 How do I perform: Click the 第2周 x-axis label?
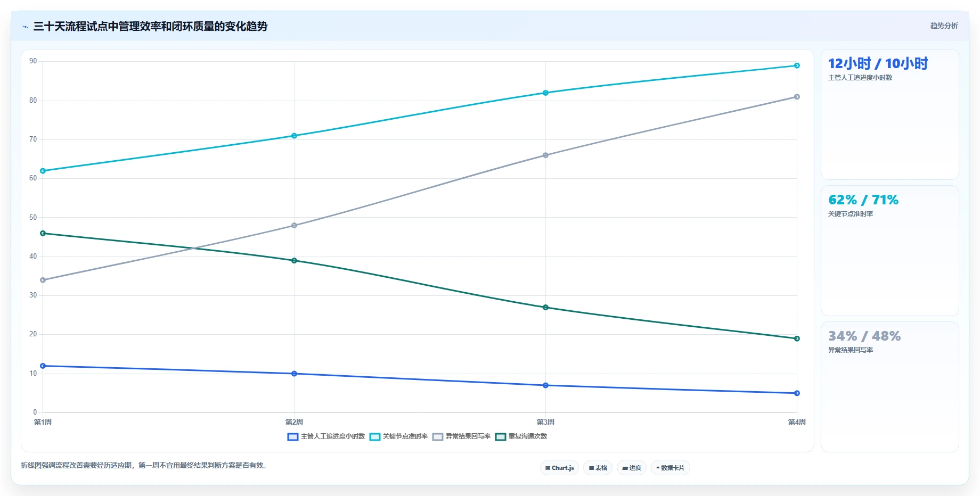pos(294,422)
